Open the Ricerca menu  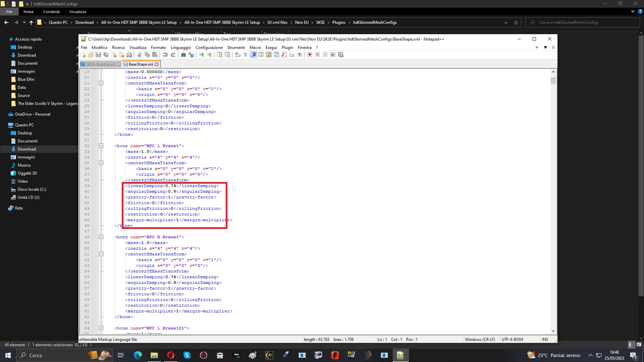[x=118, y=48]
